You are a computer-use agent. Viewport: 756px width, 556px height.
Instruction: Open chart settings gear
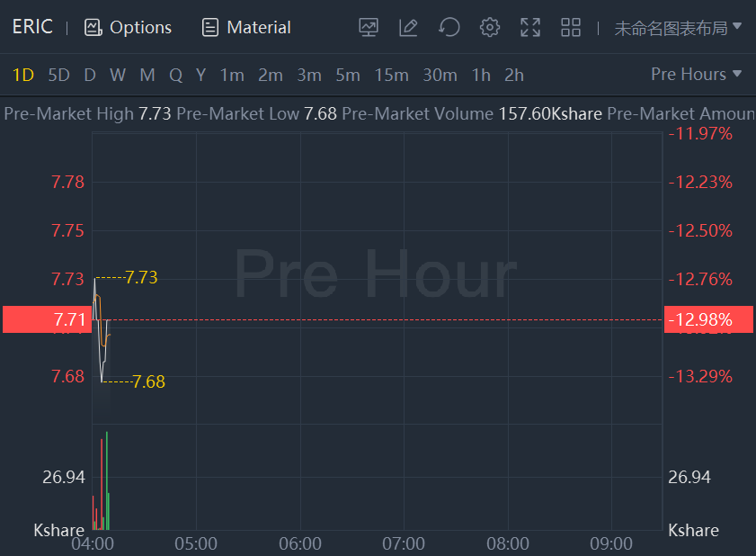coord(490,27)
